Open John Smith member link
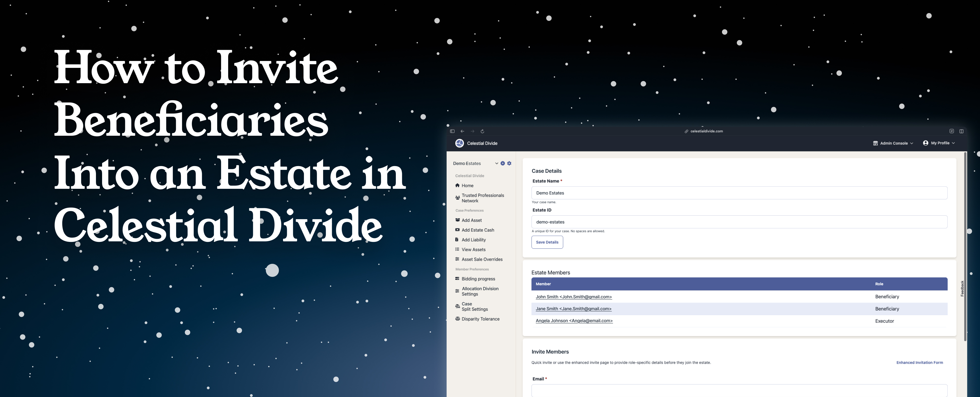The height and width of the screenshot is (397, 980). coord(574,297)
